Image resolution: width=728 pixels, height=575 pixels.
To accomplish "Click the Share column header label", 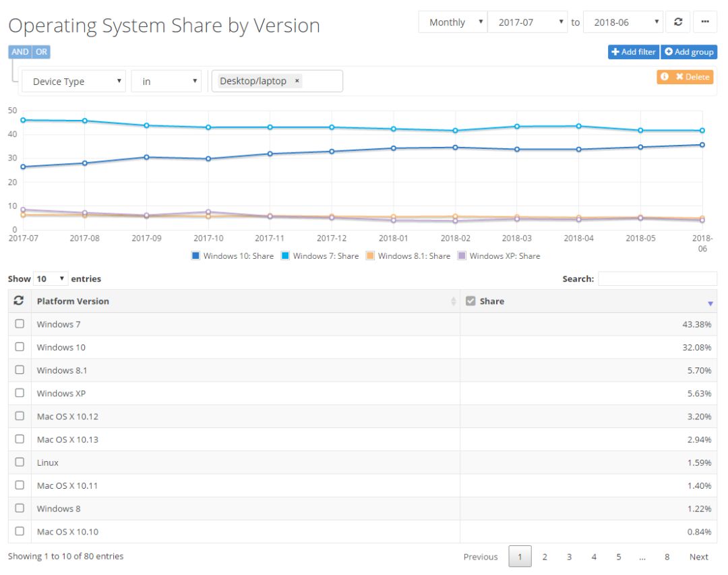I will [491, 301].
